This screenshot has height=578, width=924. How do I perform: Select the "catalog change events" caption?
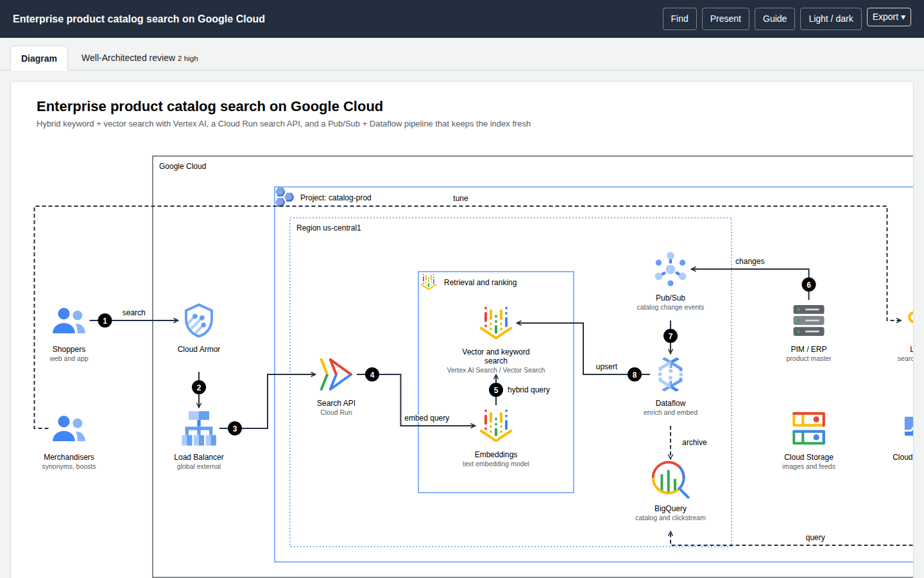(671, 308)
